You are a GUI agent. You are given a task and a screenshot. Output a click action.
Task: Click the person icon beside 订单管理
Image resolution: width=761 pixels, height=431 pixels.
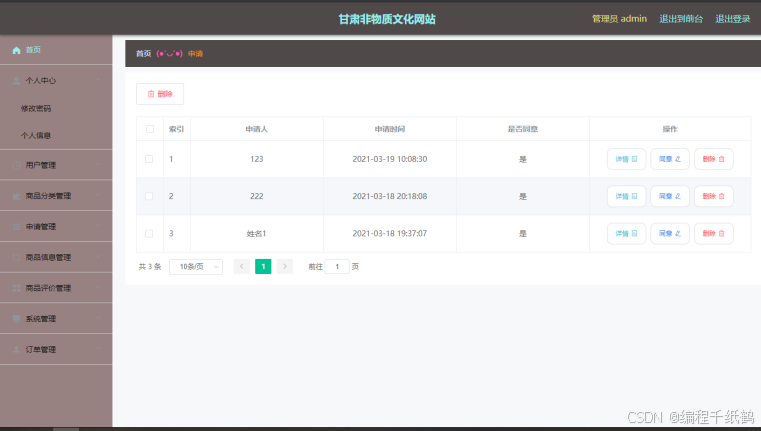tap(17, 349)
